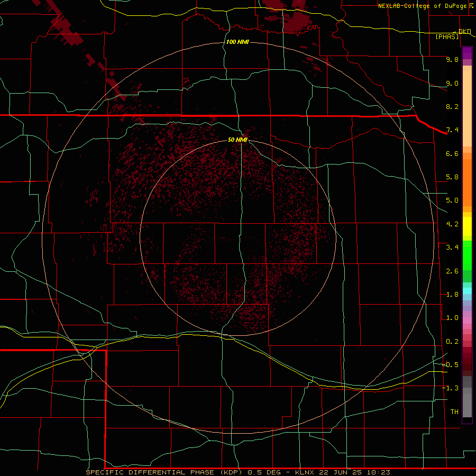
Task: Click the 5.8 value on color scale
Action: 452,177
